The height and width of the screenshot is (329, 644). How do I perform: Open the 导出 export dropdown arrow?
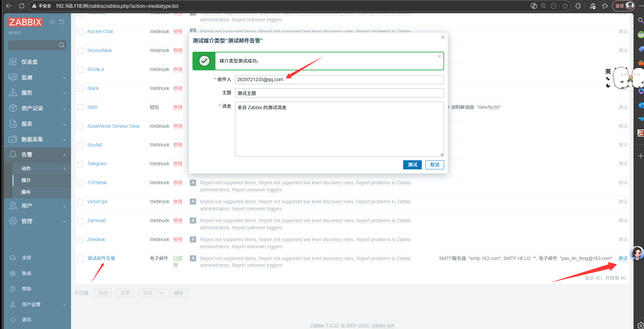pos(161,293)
